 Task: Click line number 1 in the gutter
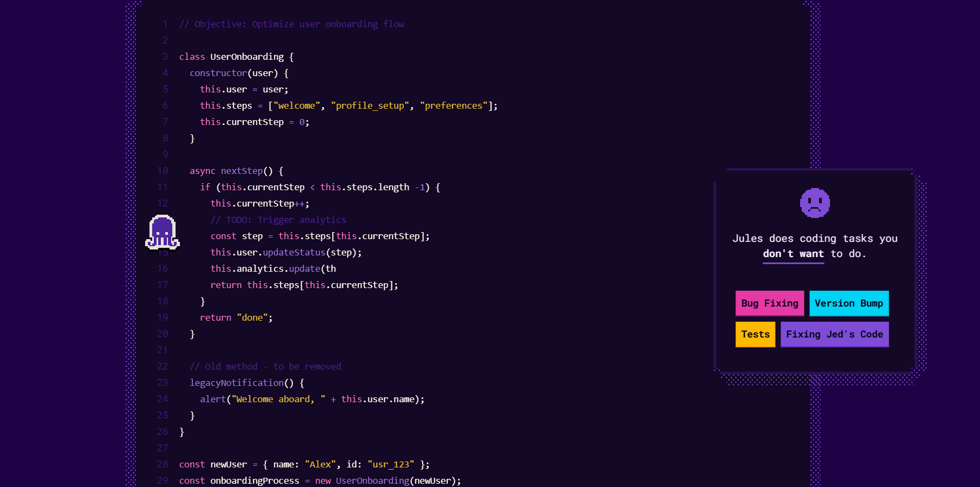(165, 24)
